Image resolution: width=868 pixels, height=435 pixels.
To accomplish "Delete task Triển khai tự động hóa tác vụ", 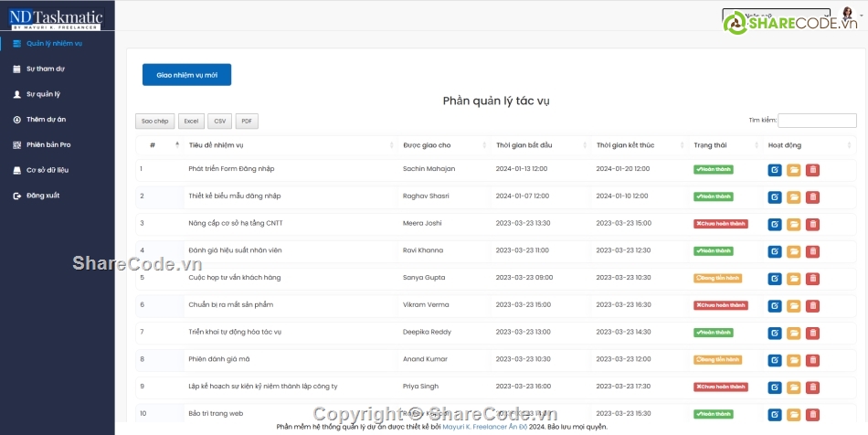I will [x=812, y=334].
